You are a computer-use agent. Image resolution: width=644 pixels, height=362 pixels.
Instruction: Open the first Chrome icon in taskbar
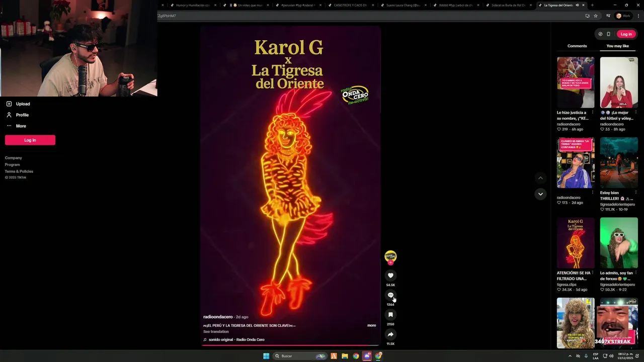point(356,356)
